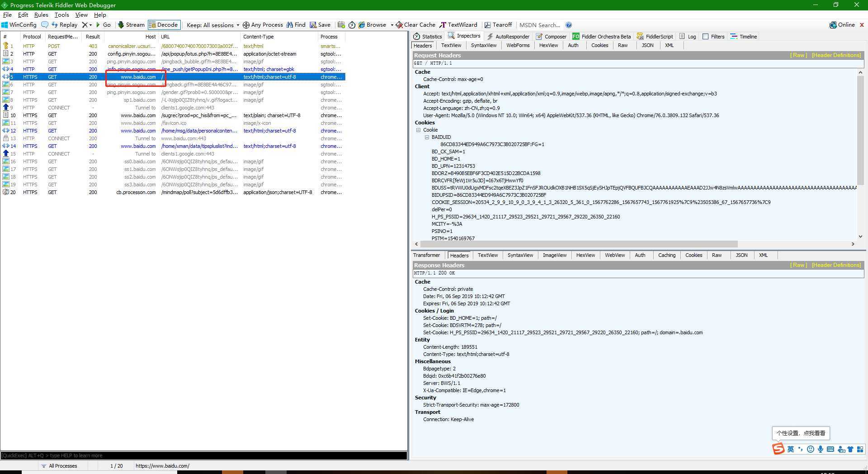Image resolution: width=868 pixels, height=474 pixels.
Task: Open the Timeline tab
Action: click(x=744, y=37)
